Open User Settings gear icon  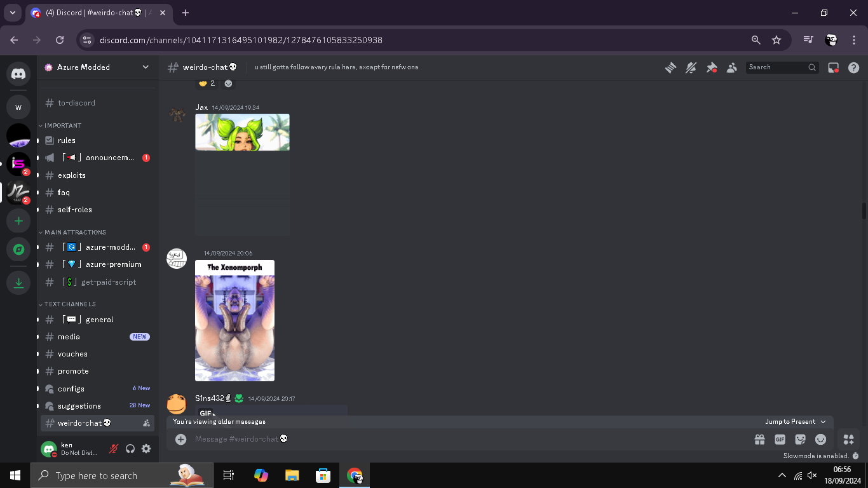pos(146,449)
